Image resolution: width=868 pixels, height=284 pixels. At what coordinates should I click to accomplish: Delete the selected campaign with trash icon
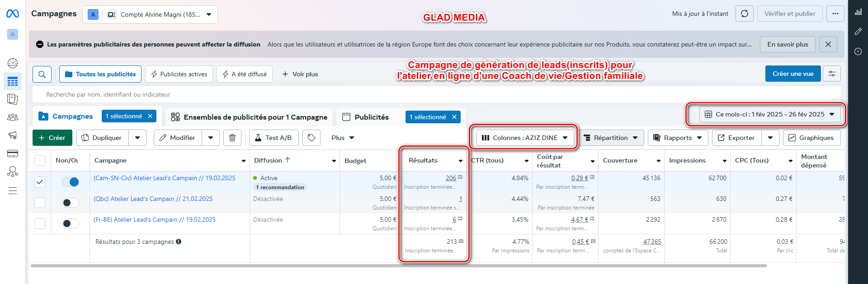[232, 138]
